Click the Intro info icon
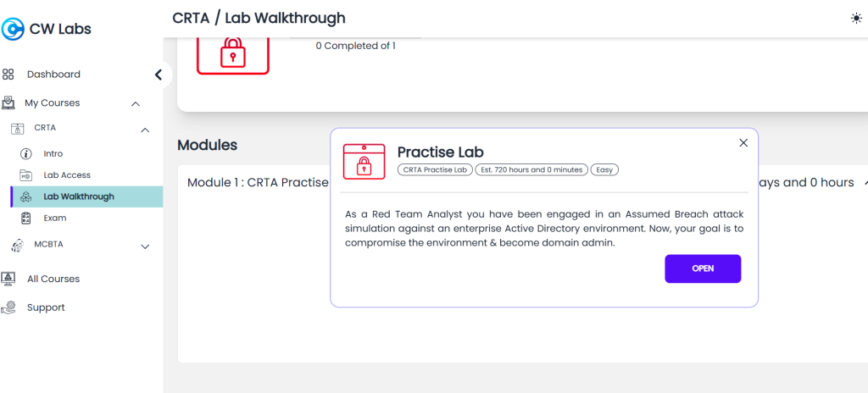Viewport: 868px width, 393px height. click(x=25, y=154)
